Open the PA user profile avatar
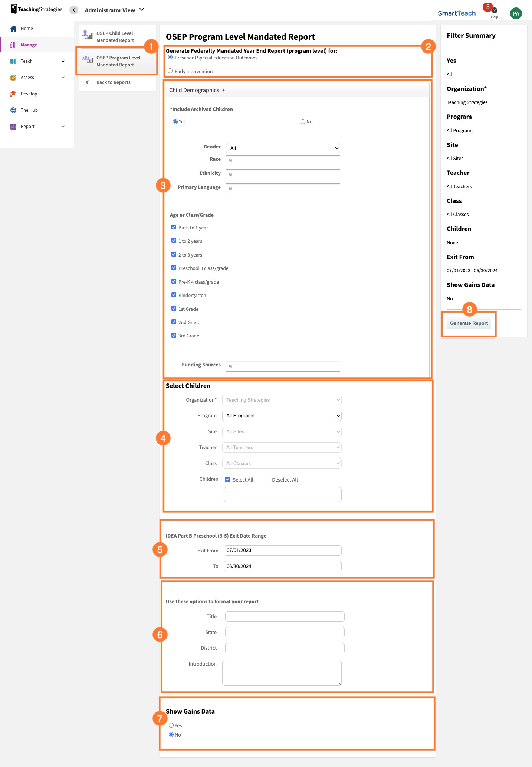 point(516,13)
